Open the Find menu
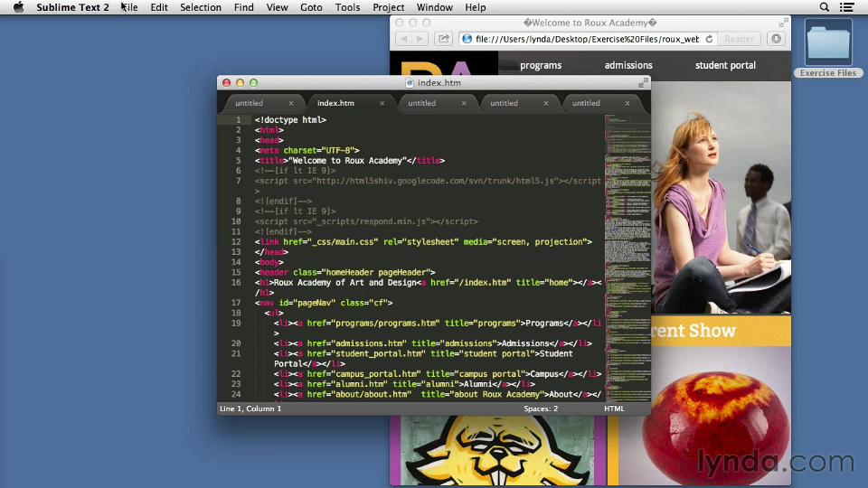Screen dimensions: 868x488 click(x=243, y=7)
